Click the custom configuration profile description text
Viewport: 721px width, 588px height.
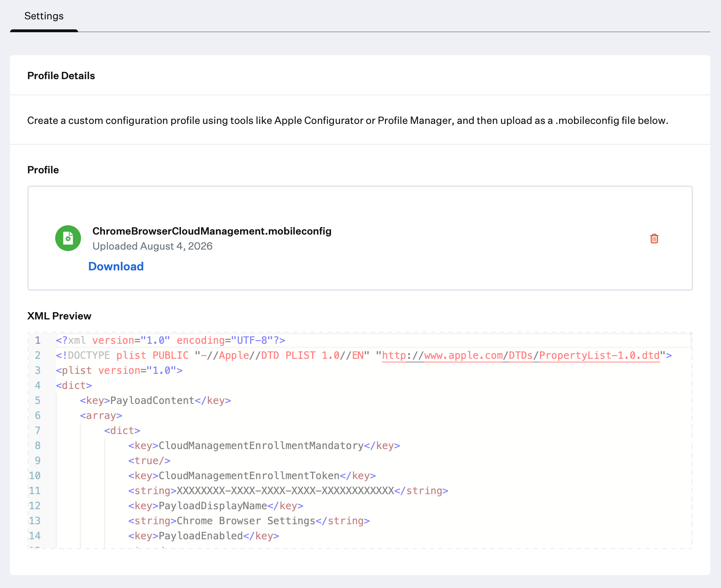pos(348,121)
